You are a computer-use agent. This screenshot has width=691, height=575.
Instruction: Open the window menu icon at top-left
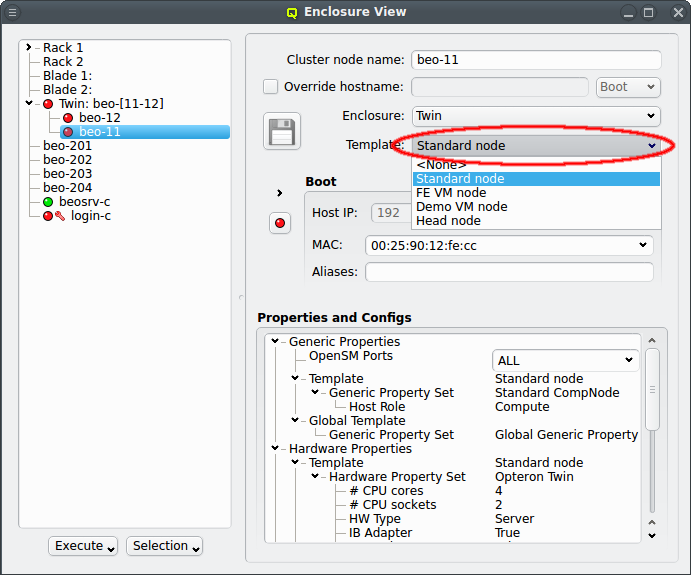click(x=12, y=12)
